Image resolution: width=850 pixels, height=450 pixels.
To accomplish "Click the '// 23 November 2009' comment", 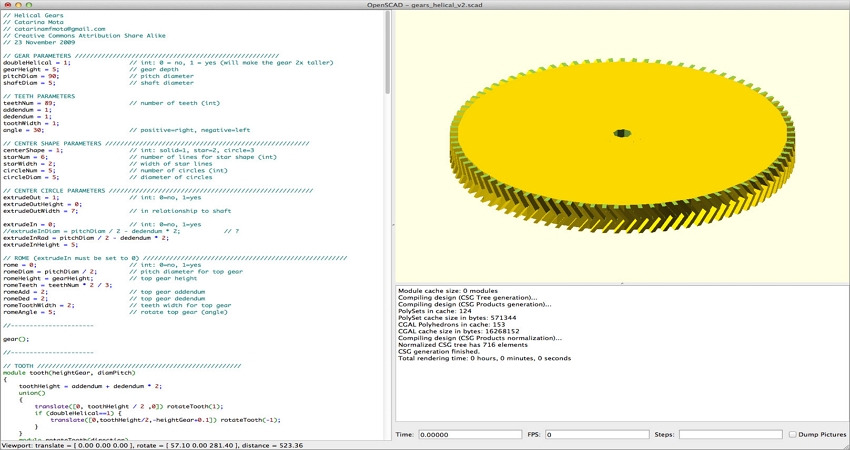I will point(41,42).
